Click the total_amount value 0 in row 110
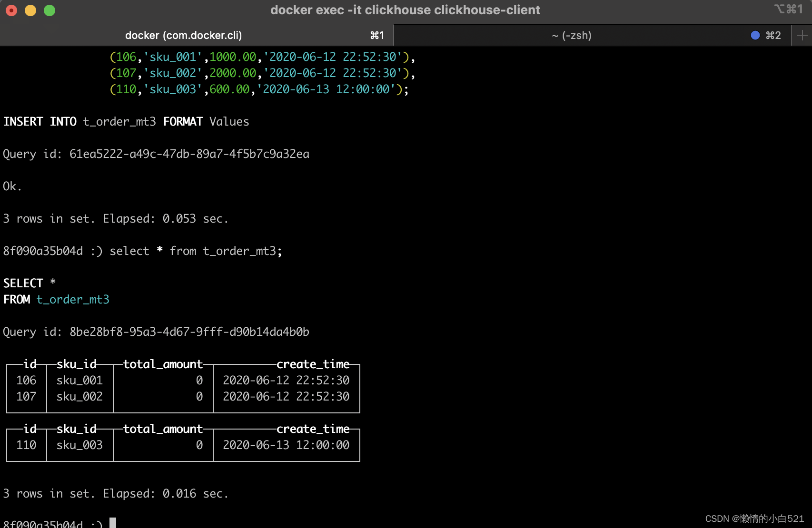 (x=199, y=445)
